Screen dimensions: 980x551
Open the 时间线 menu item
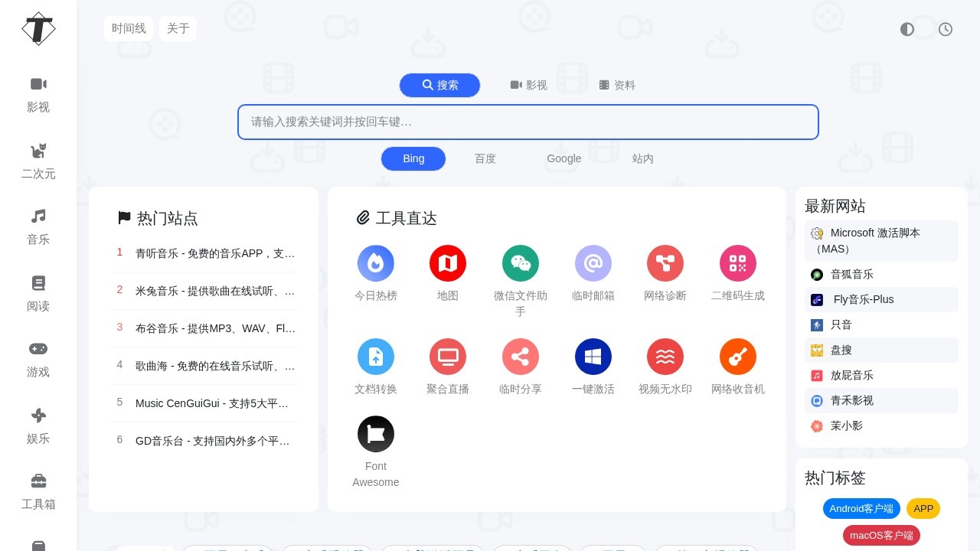[129, 28]
